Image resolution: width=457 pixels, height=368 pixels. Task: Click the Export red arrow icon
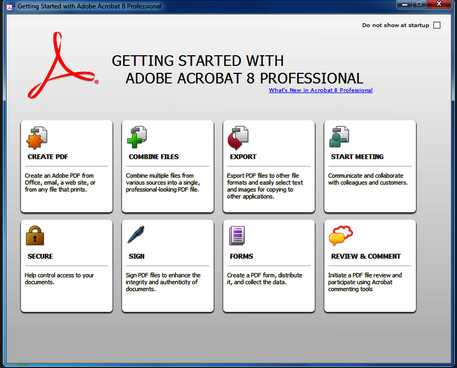238,137
